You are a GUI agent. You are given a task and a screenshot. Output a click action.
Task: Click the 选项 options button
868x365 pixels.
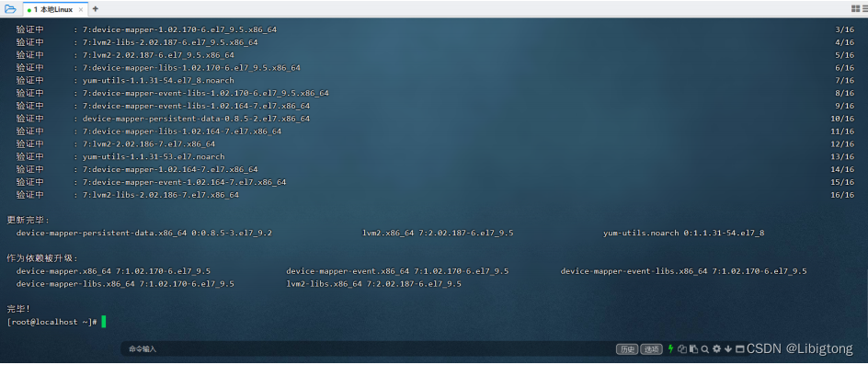coord(651,349)
